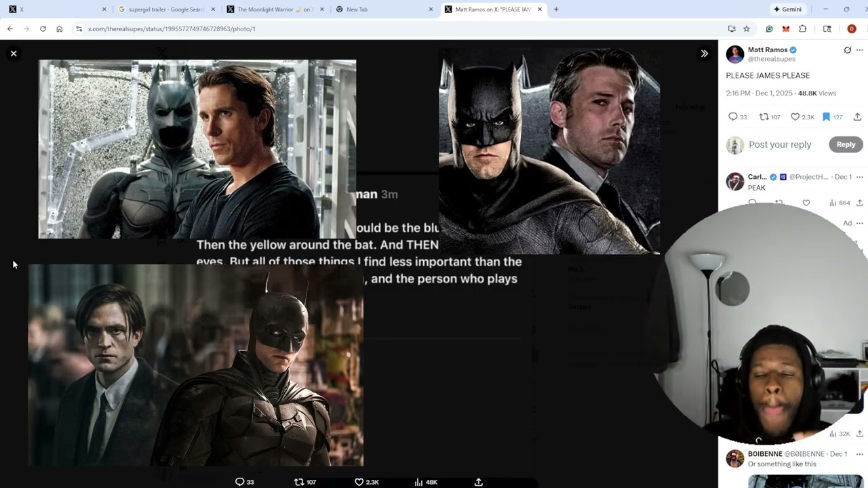Open a new browser tab with plus
The image size is (868, 488).
556,9
